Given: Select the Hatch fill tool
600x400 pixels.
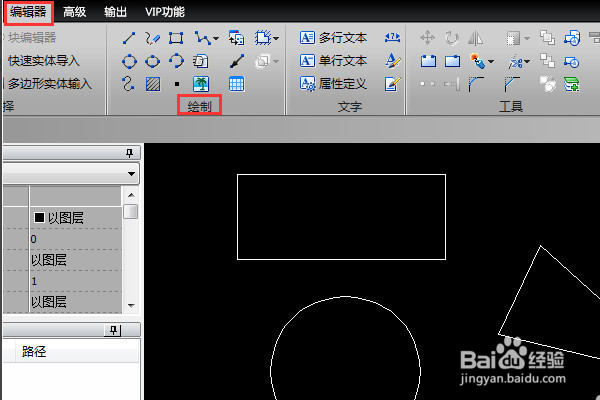Looking at the screenshot, I should (153, 84).
